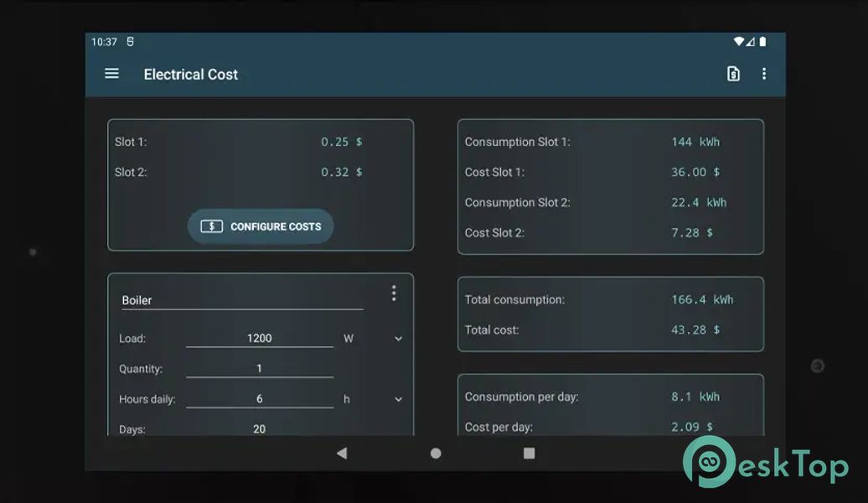The height and width of the screenshot is (503, 868).
Task: Select Consumption Slot 1 value 144 kWh
Action: (x=695, y=142)
